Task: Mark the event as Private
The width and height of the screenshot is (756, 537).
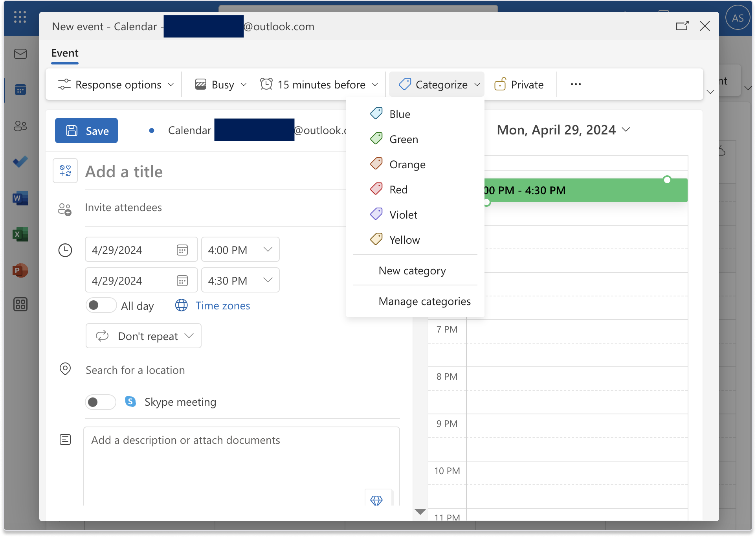Action: point(519,84)
